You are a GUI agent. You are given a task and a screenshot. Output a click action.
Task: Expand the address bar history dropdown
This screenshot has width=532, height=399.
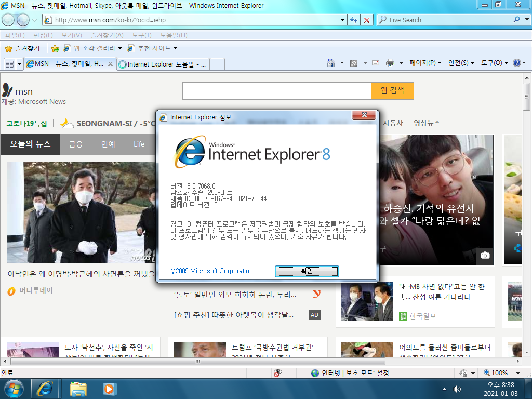coord(342,20)
